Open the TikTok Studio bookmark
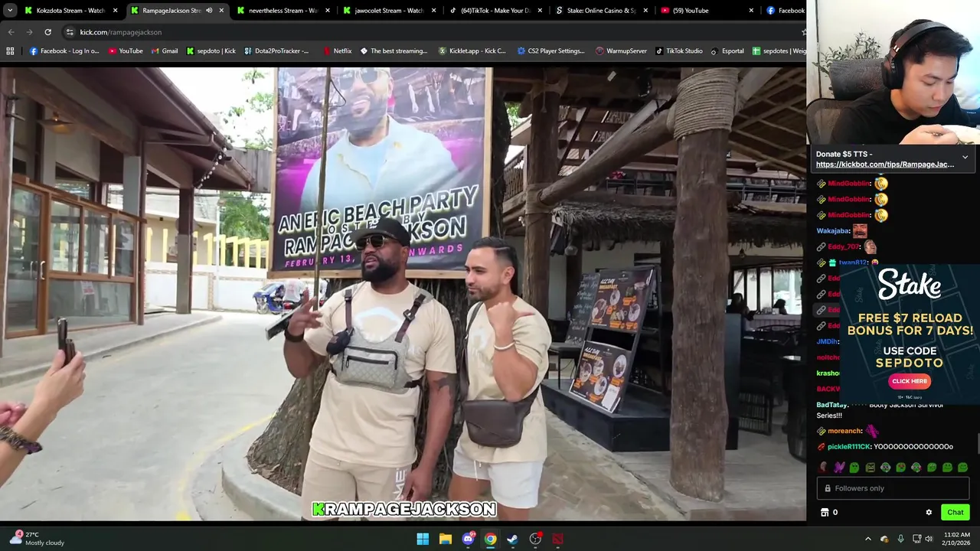980x551 pixels. click(x=678, y=51)
